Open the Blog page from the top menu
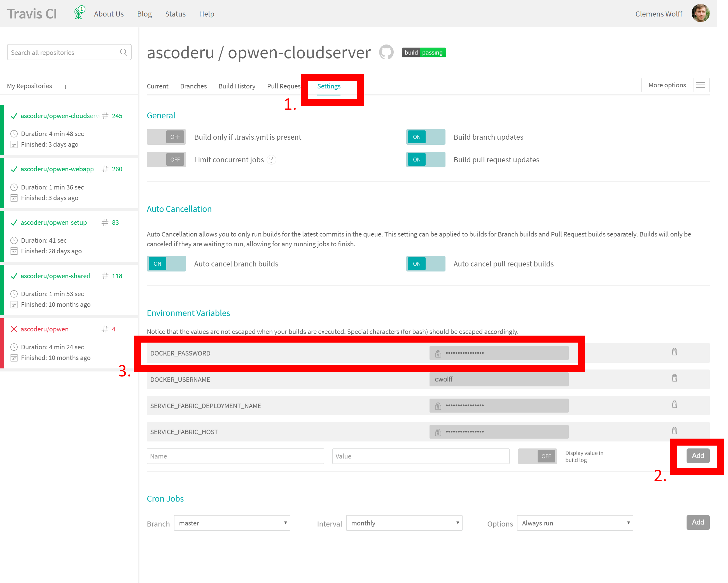 tap(144, 14)
